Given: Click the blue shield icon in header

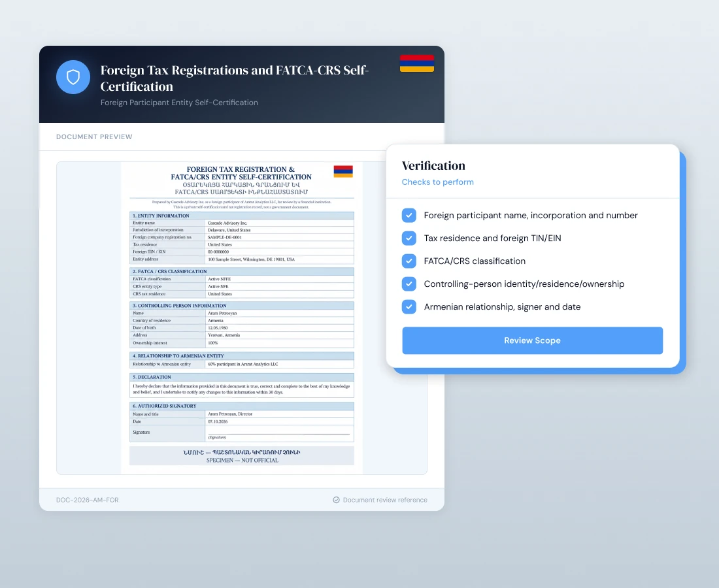Looking at the screenshot, I should tap(73, 77).
